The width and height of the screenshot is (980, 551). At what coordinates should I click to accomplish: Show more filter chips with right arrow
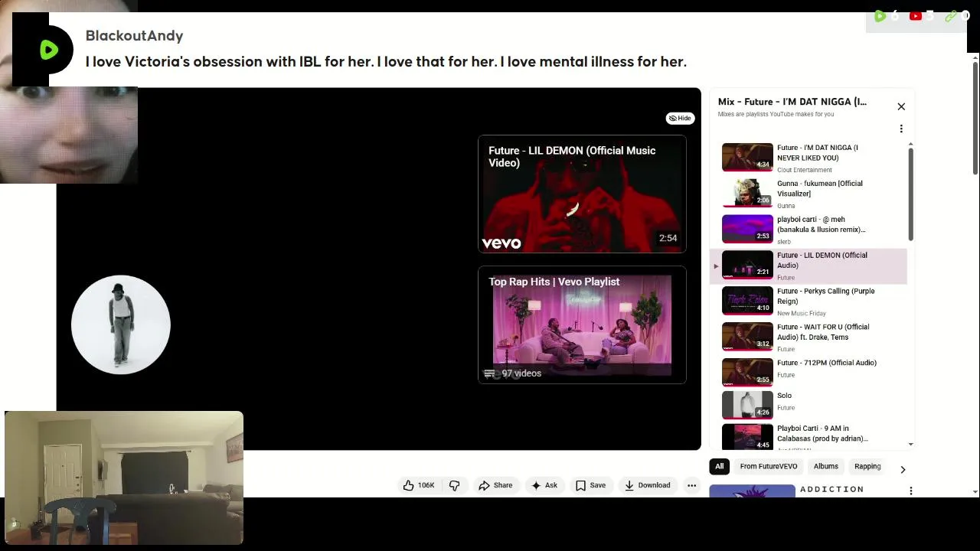pyautogui.click(x=903, y=469)
